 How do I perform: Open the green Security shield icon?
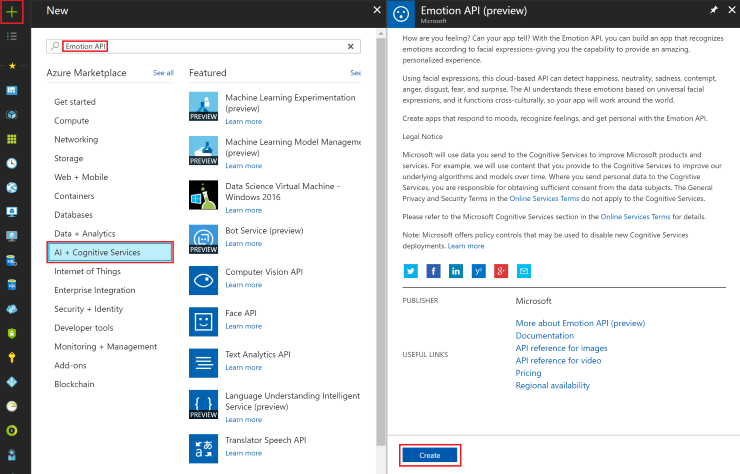coord(12,333)
